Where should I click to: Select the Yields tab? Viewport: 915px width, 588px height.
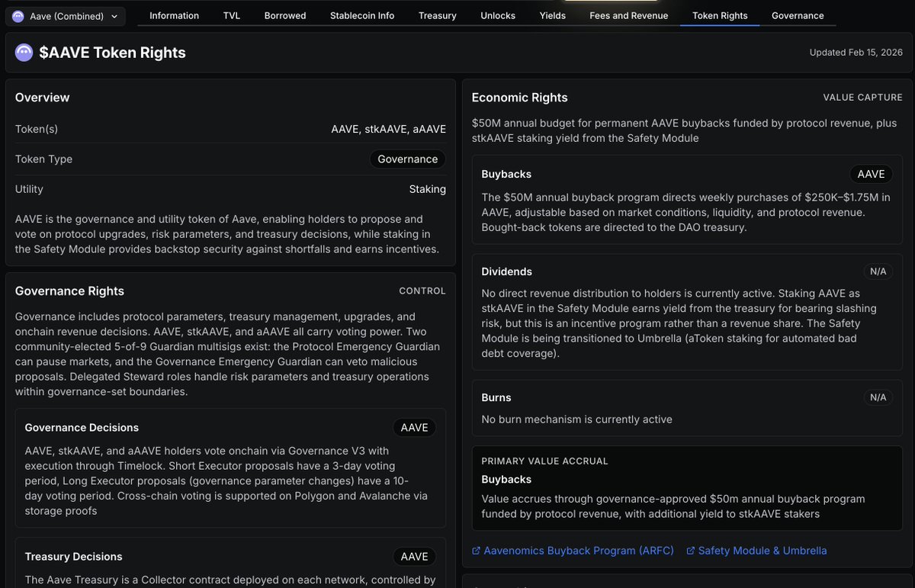(x=553, y=15)
